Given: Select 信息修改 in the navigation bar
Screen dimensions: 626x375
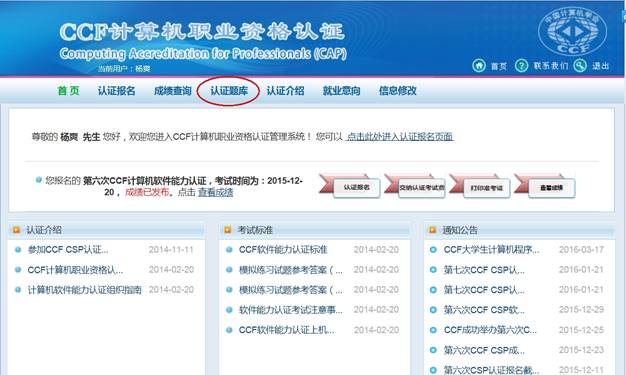Looking at the screenshot, I should pos(398,91).
